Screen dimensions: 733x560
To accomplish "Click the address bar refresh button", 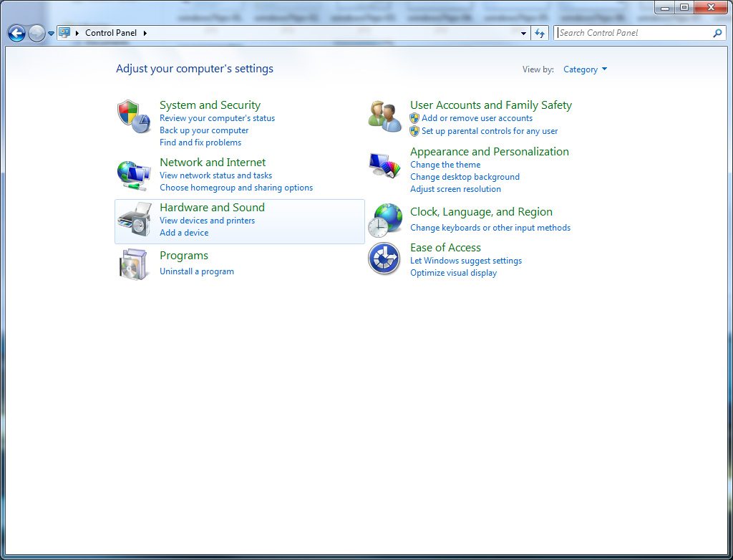I will tap(540, 33).
